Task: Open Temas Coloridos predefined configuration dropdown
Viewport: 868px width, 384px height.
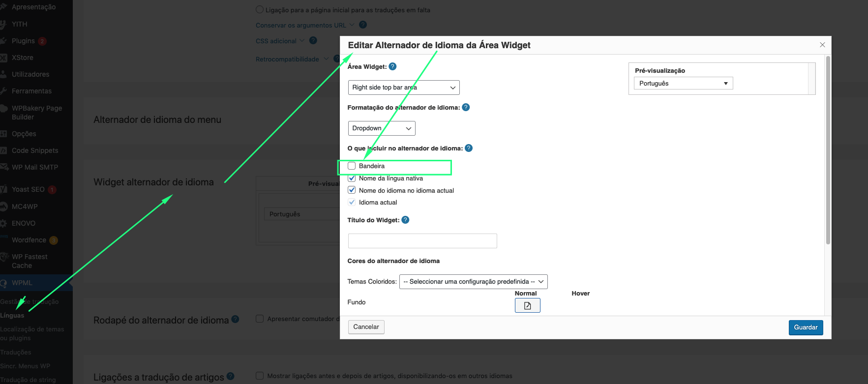Action: click(x=473, y=282)
